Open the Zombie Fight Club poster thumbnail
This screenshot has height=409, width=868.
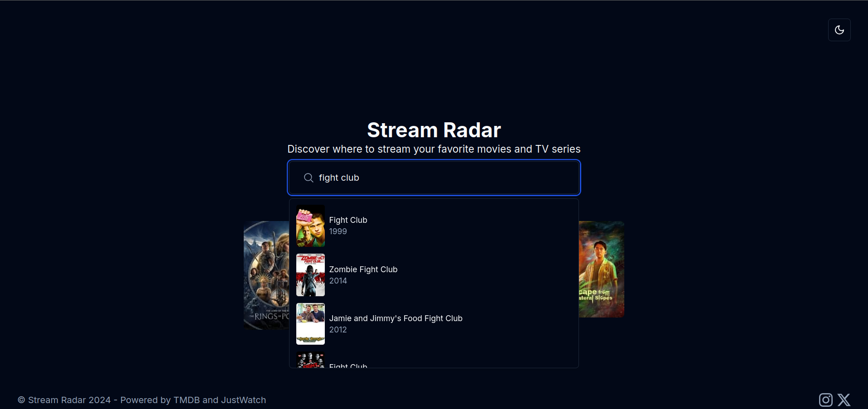click(x=310, y=275)
